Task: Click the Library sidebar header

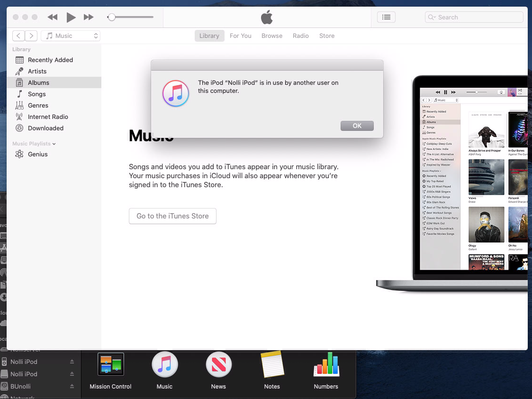Action: click(x=21, y=49)
